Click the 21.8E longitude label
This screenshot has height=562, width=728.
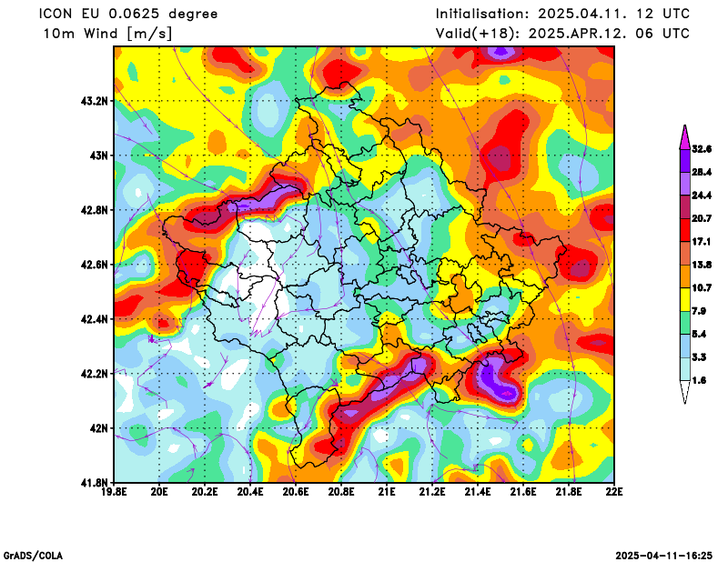tap(569, 492)
